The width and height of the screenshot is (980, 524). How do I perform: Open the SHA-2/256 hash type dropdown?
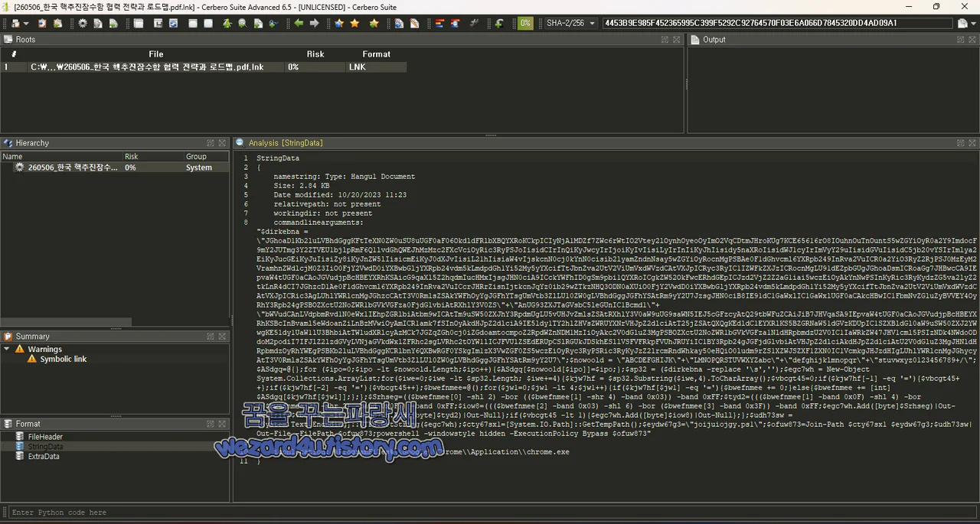pos(570,23)
